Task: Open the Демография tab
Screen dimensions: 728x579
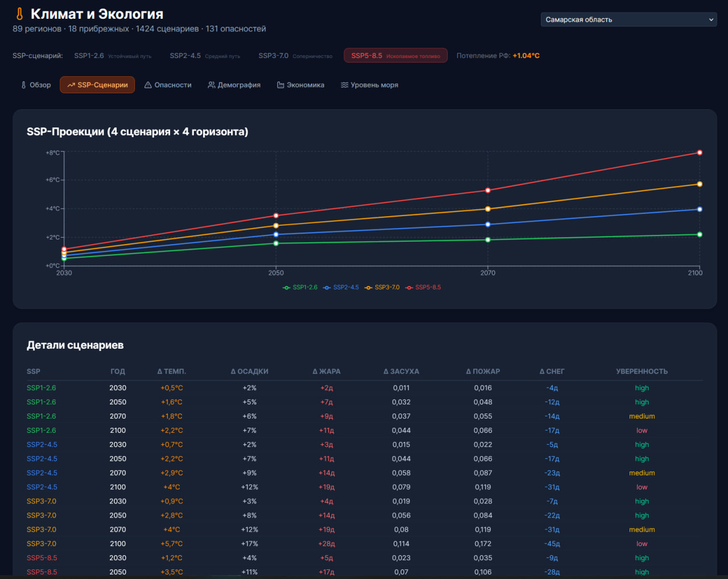Action: (x=234, y=85)
